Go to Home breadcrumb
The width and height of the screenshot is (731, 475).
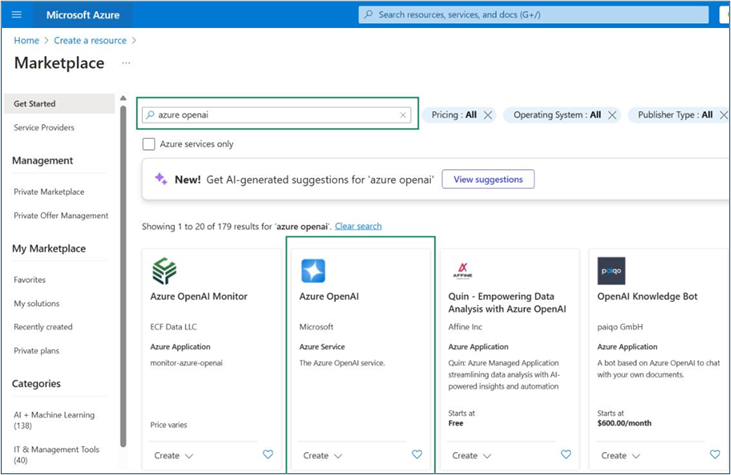click(27, 41)
